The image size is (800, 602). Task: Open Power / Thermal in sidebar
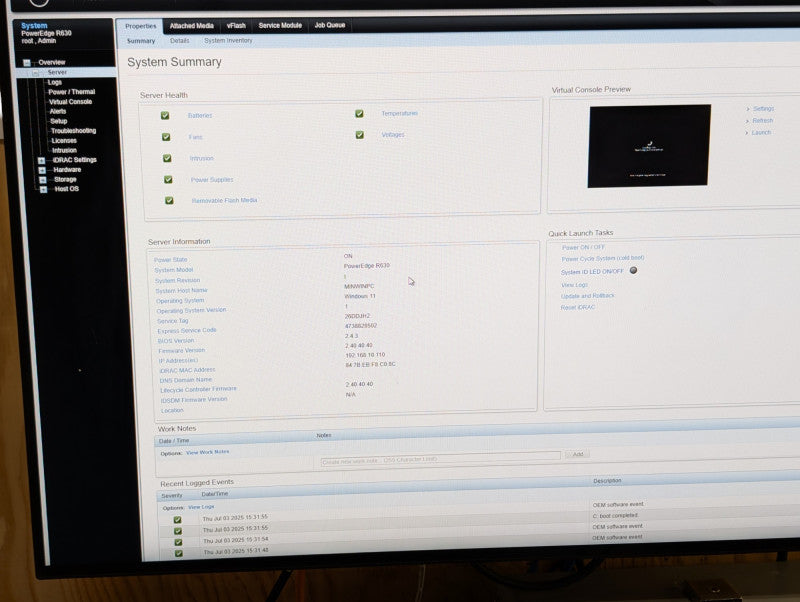click(71, 92)
